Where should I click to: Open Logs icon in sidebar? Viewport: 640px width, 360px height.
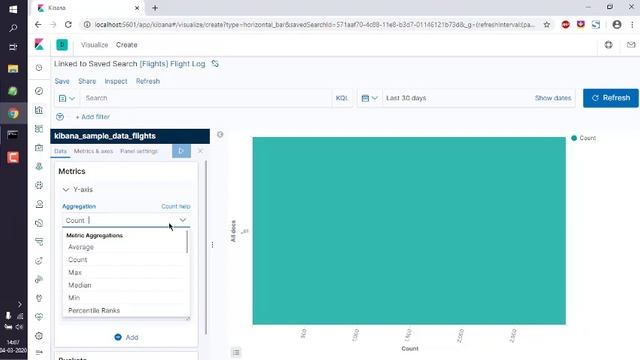(39, 223)
